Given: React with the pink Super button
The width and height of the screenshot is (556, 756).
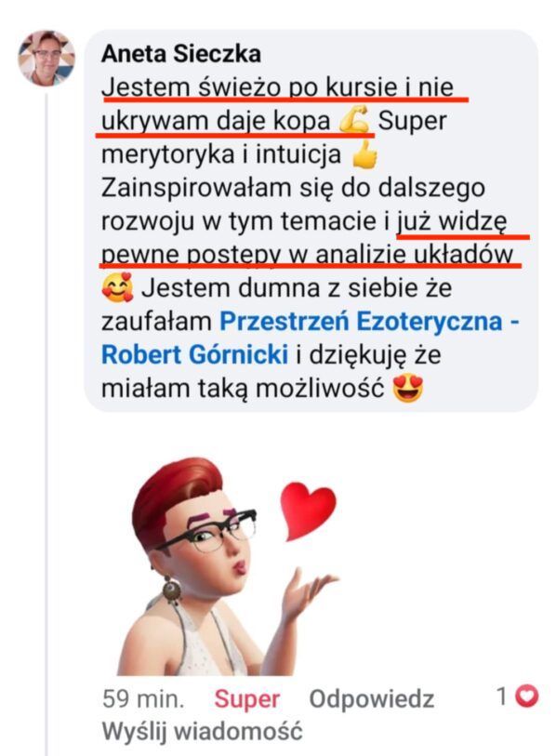Looking at the screenshot, I should (247, 698).
